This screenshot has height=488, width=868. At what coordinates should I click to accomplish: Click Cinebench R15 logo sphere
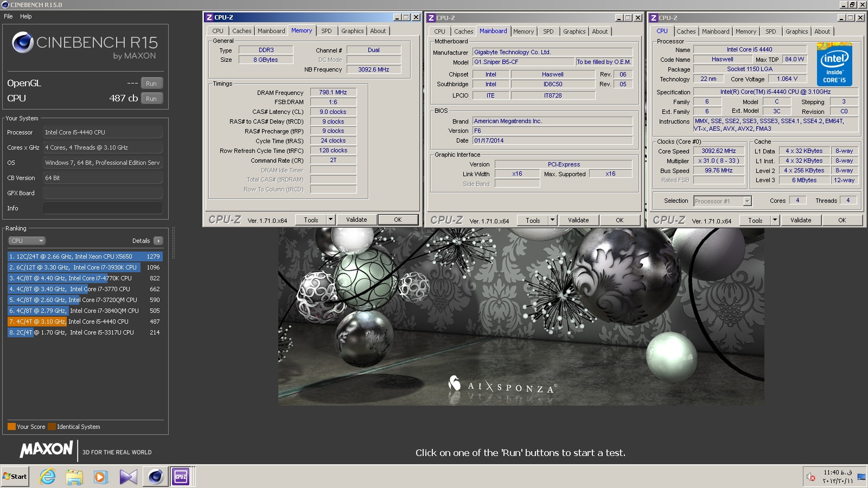[23, 42]
